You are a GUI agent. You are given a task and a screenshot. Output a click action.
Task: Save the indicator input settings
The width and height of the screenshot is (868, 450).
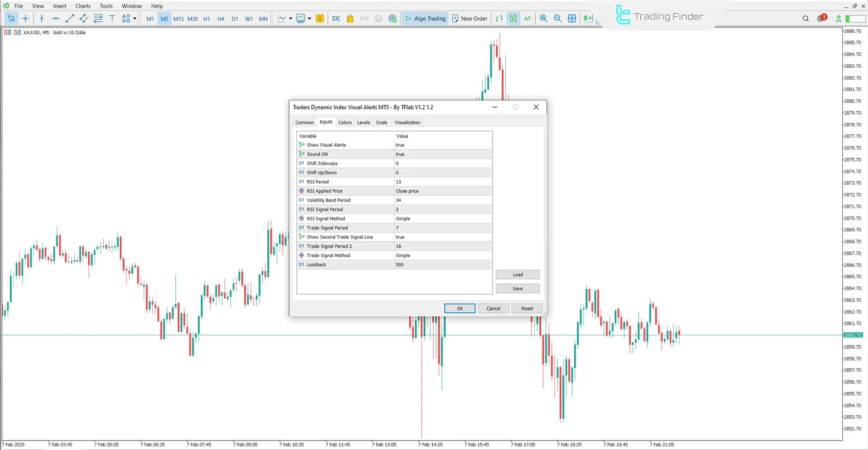(518, 288)
